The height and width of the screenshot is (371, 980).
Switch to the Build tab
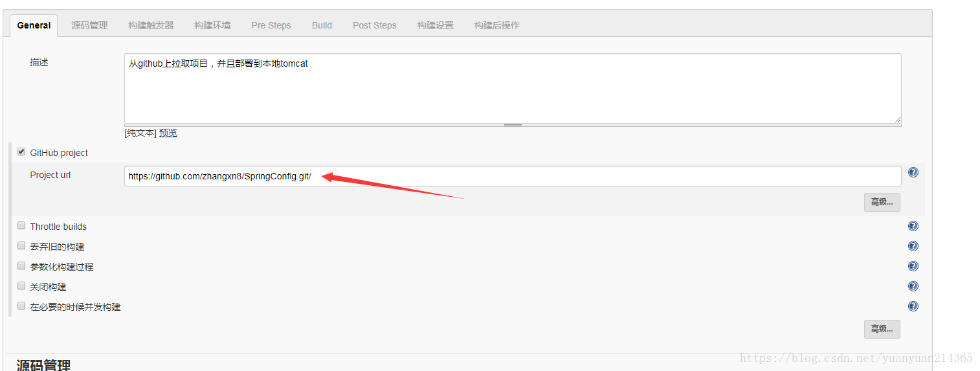(322, 25)
